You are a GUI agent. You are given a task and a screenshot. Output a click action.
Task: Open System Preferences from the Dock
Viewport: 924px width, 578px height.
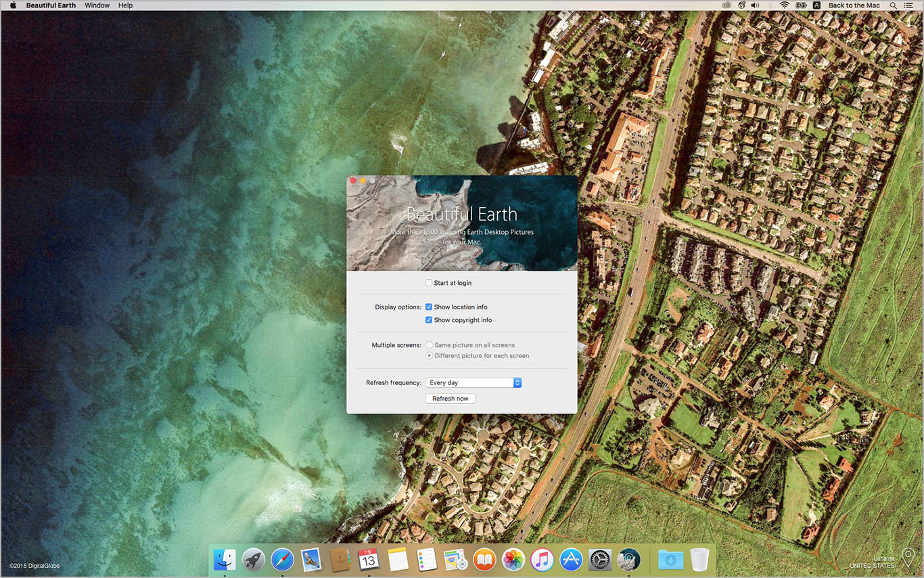point(600,560)
